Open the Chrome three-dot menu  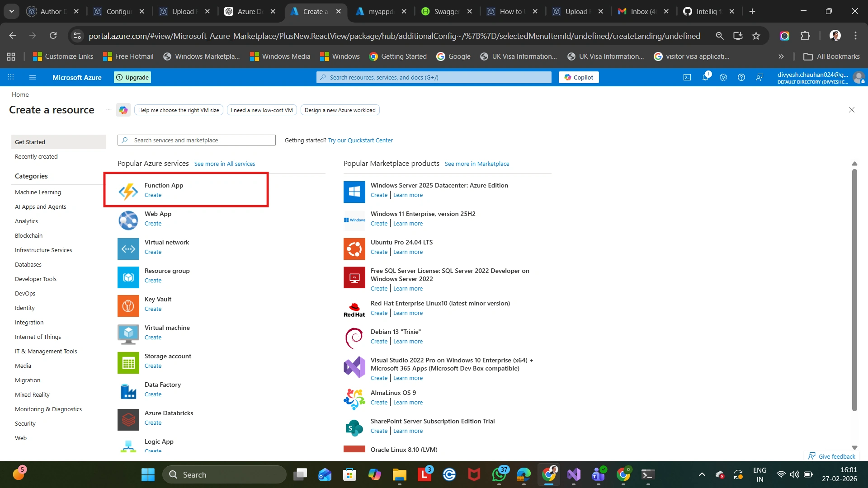(855, 36)
